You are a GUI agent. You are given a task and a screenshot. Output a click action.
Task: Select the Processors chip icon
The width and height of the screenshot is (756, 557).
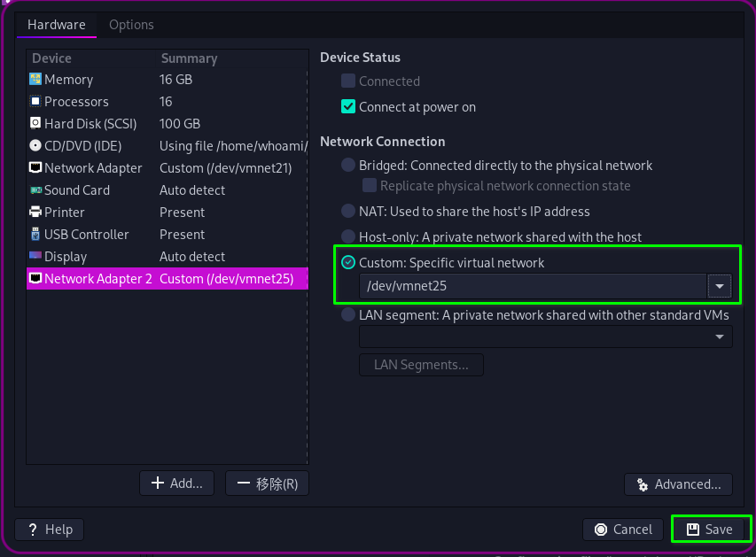click(35, 102)
